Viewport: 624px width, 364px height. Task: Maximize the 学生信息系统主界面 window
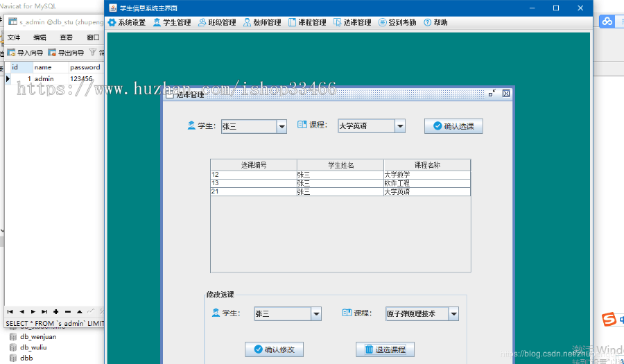click(556, 8)
